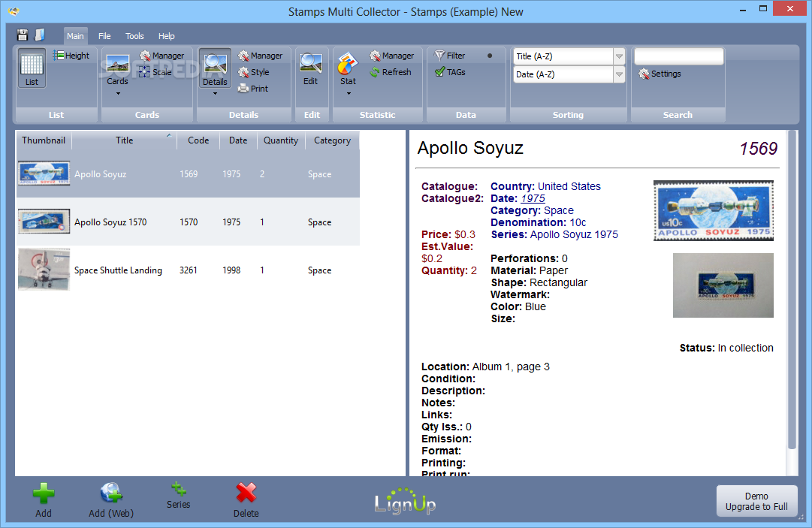Print the details view
The image size is (812, 528).
click(x=253, y=89)
